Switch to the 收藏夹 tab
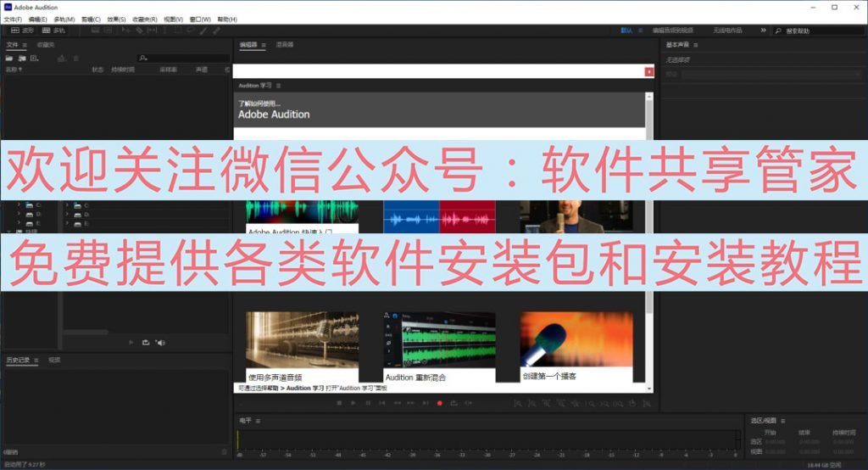This screenshot has width=868, height=470. 46,45
